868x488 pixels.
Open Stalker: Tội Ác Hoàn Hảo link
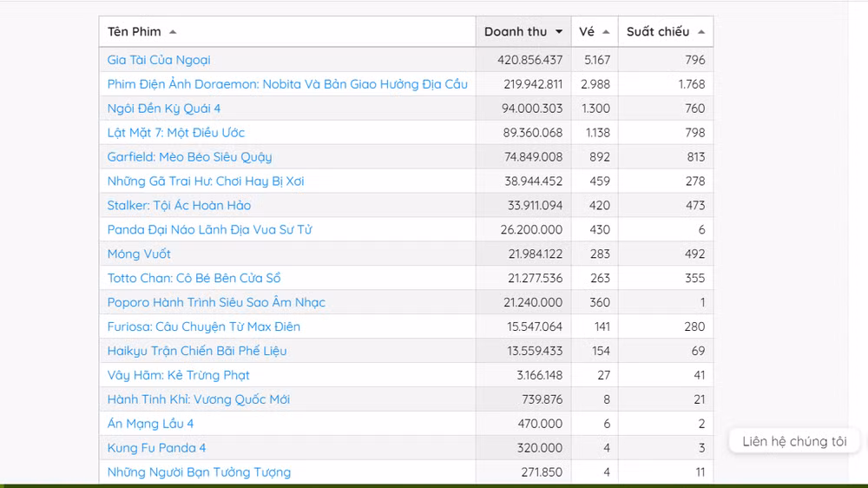[179, 206]
